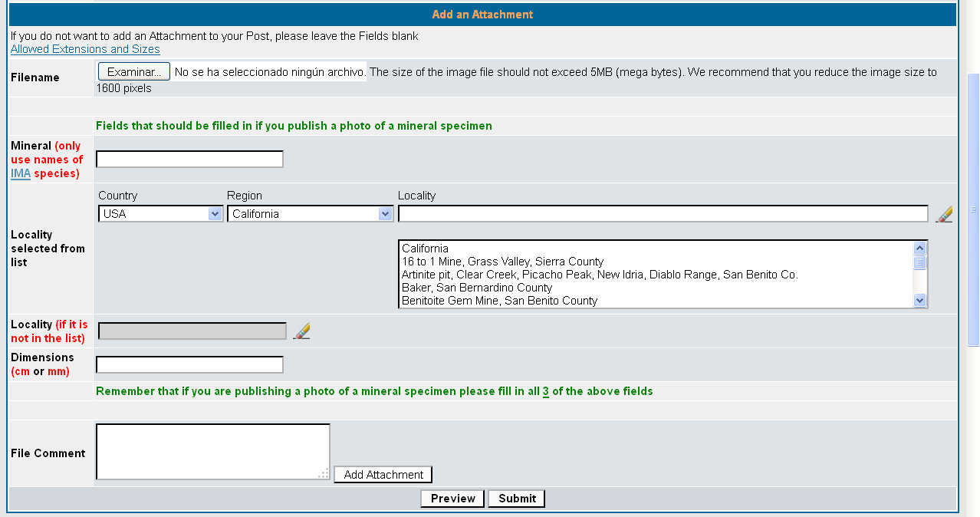Viewport: 980px width, 517px height.
Task: Focus the Mineral name input field
Action: pyautogui.click(x=189, y=160)
